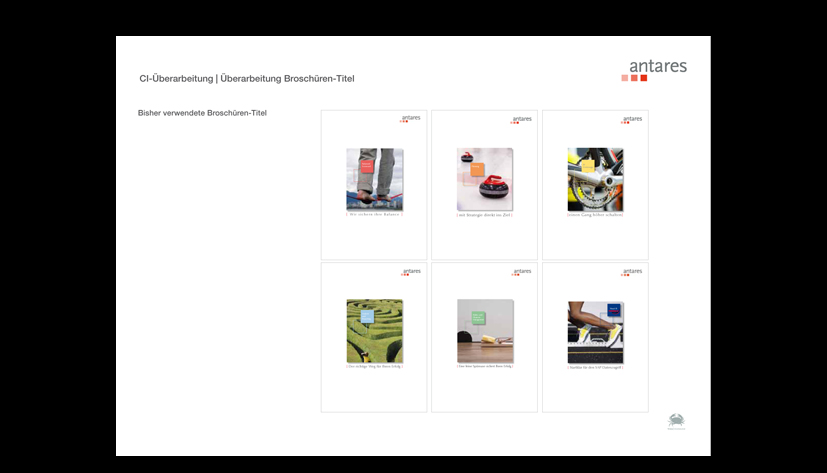Select the curling stones image
Screen dimensions: 827x473
pyautogui.click(x=485, y=179)
